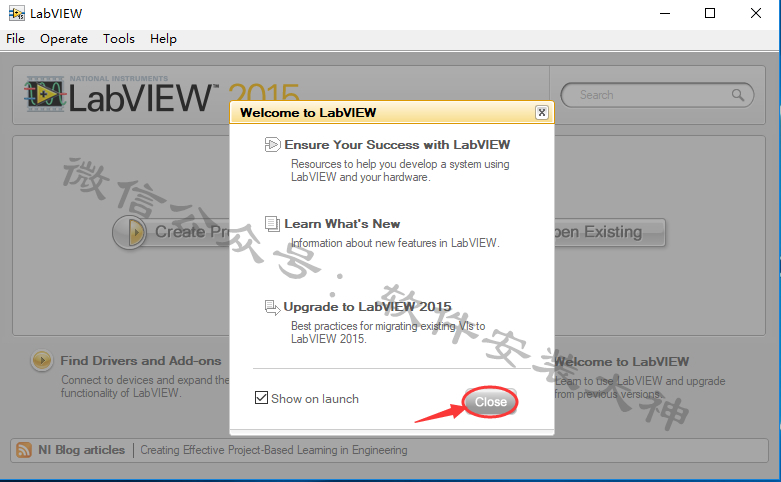Click the arrow icon beside Find Drivers

pyautogui.click(x=42, y=360)
